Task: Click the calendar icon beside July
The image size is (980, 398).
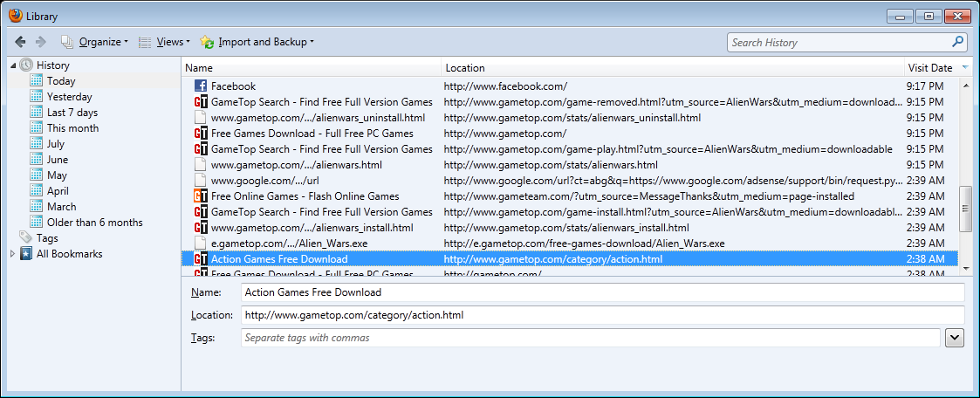Action: (37, 144)
